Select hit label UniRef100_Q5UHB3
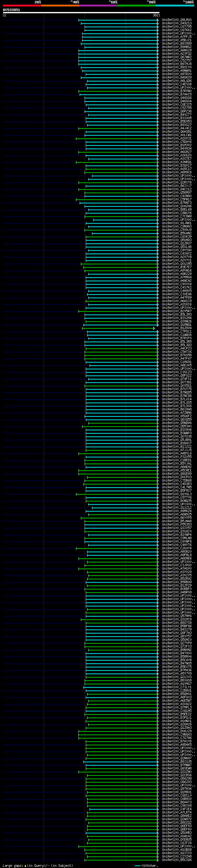Screen dimensions: 197x868 pyautogui.click(x=177, y=833)
